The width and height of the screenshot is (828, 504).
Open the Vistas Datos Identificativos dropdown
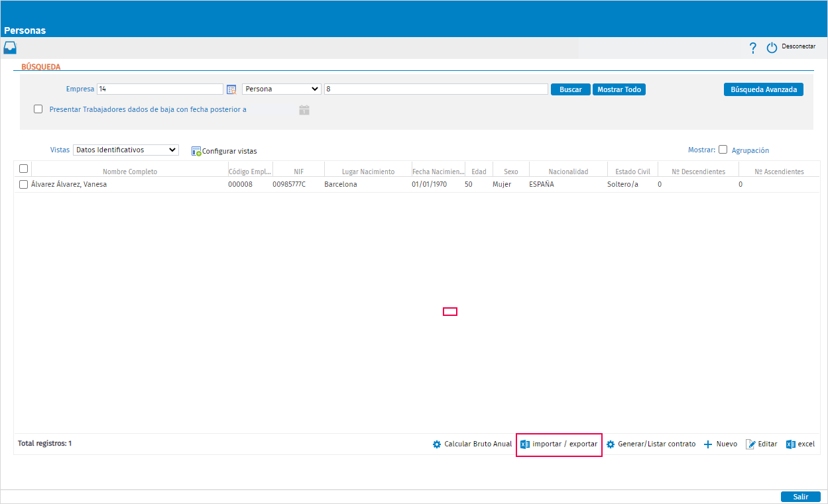(x=126, y=150)
